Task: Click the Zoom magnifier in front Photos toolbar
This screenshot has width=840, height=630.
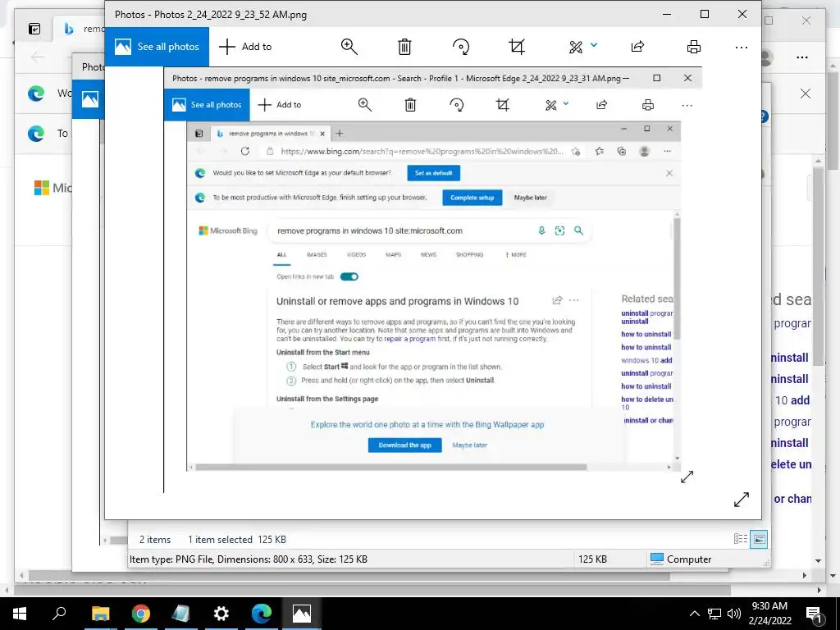Action: [x=349, y=47]
